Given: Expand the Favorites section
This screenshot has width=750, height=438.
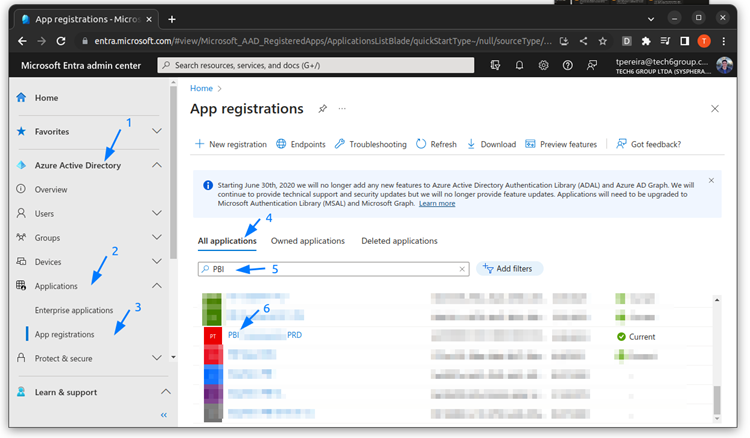Looking at the screenshot, I should pos(156,131).
